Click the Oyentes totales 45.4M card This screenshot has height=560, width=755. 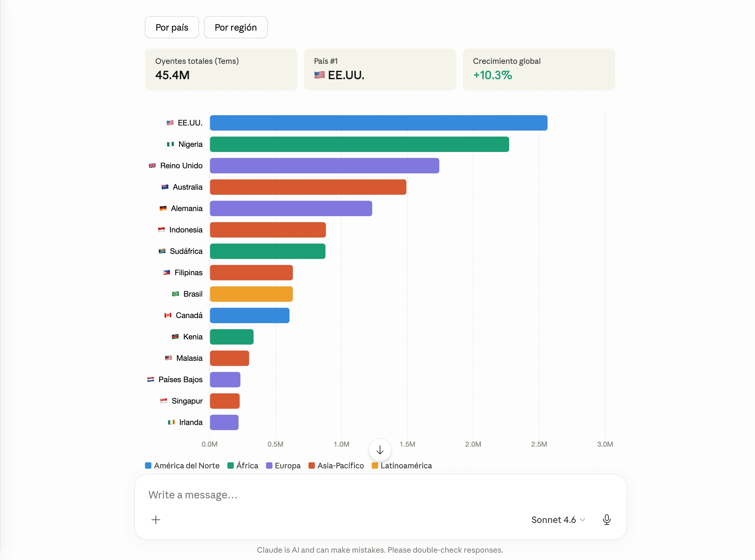[x=221, y=70]
